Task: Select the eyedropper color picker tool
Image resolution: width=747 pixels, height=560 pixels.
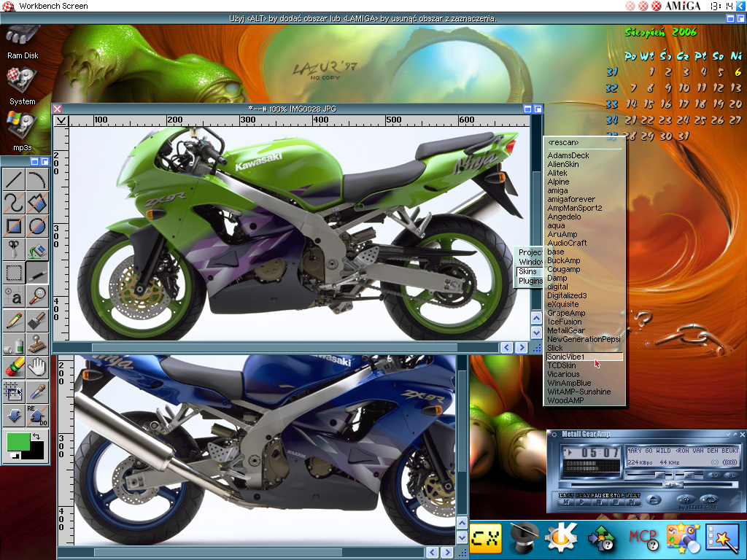Action: click(x=37, y=391)
